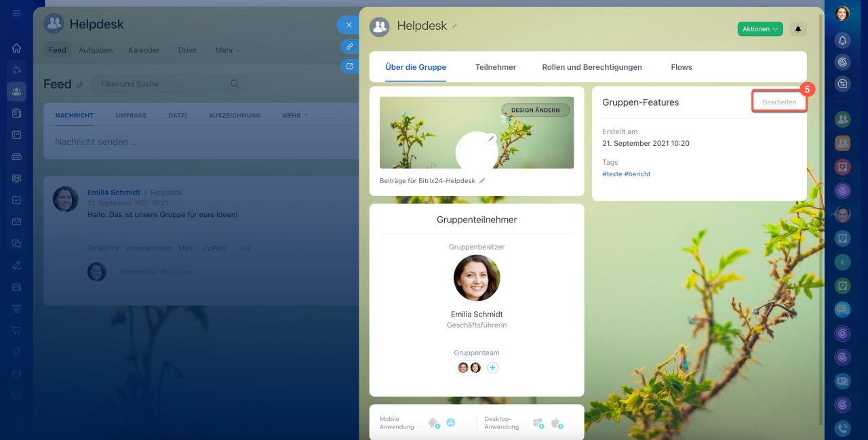
Task: Open the calendar icon in left sidebar
Action: pyautogui.click(x=16, y=135)
